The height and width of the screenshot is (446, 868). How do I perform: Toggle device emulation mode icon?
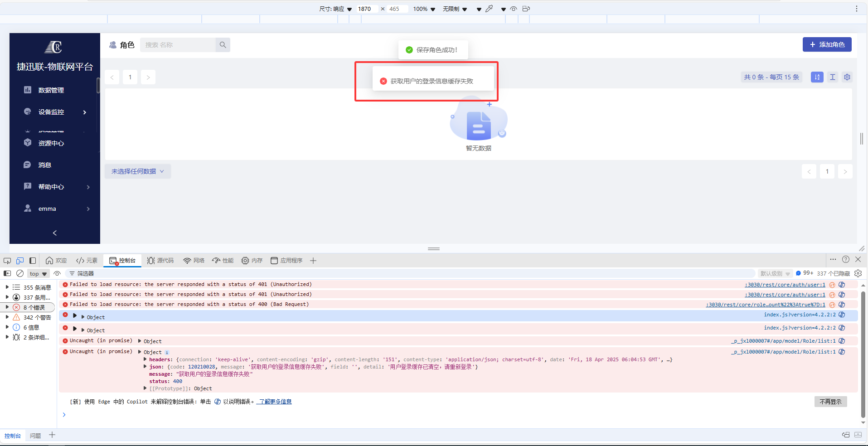[20, 261]
